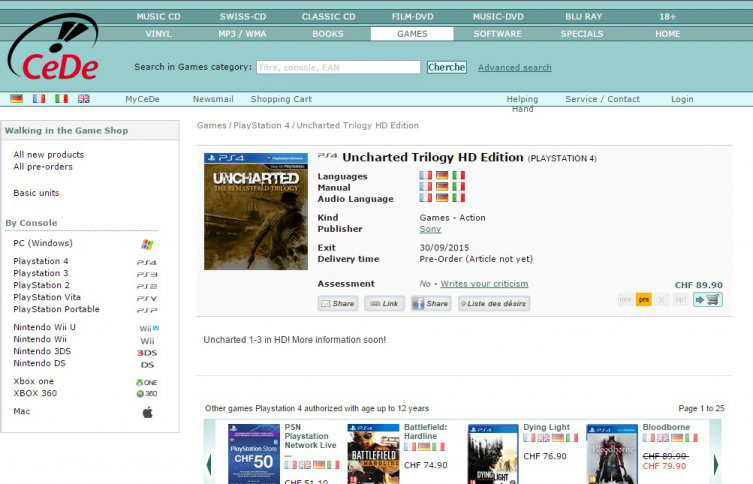The image size is (753, 484).
Task: Open Newsmail page
Action: [x=213, y=99]
